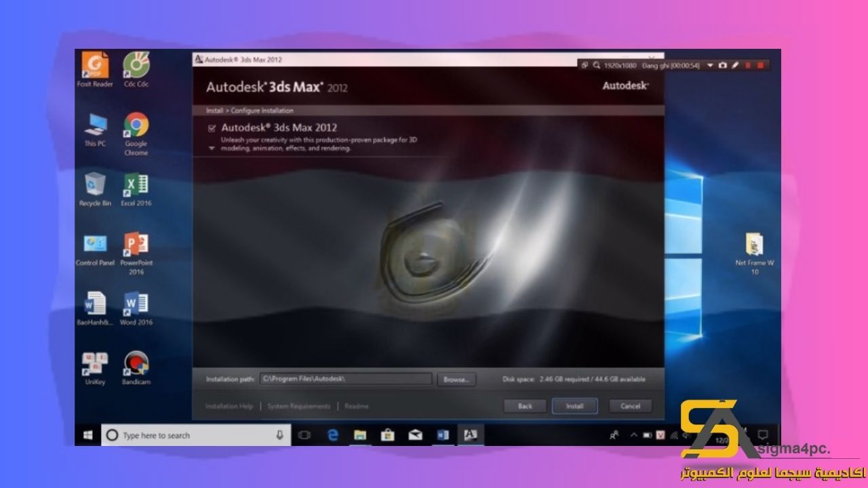Open the PowerPoint 2016 shortcut
Viewport: 868px width, 488px height.
coord(136,253)
